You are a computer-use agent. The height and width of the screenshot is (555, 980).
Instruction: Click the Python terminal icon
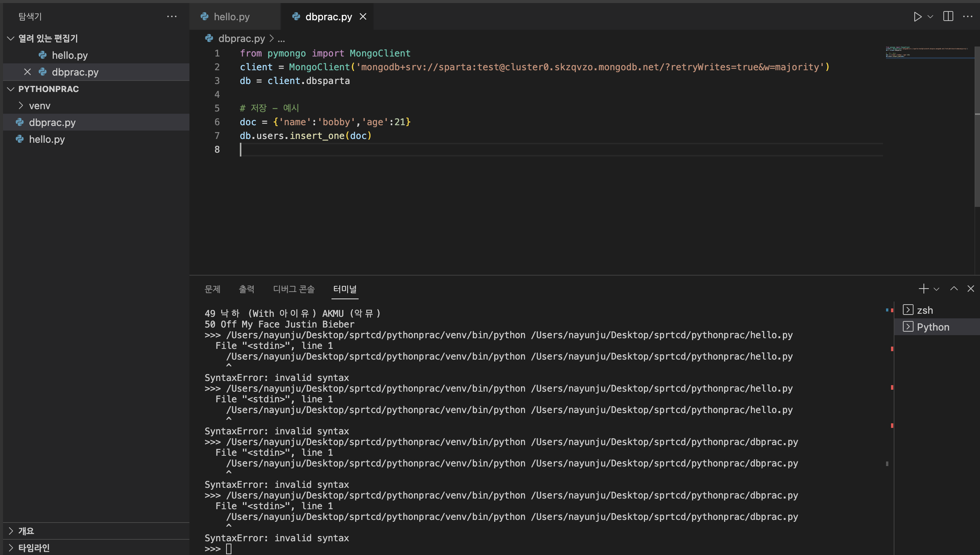coord(908,326)
